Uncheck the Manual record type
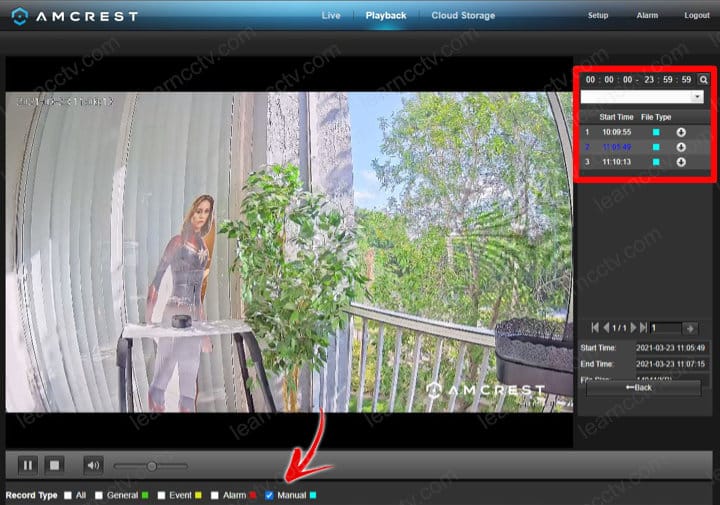720x505 pixels. pyautogui.click(x=269, y=495)
